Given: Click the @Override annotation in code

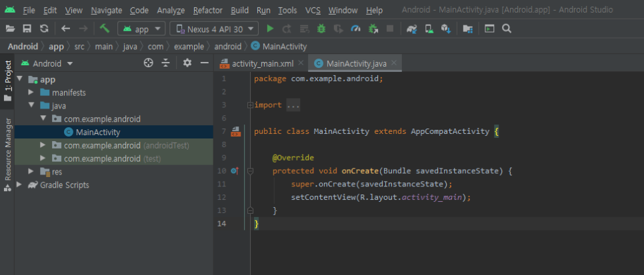Looking at the screenshot, I should (x=293, y=158).
